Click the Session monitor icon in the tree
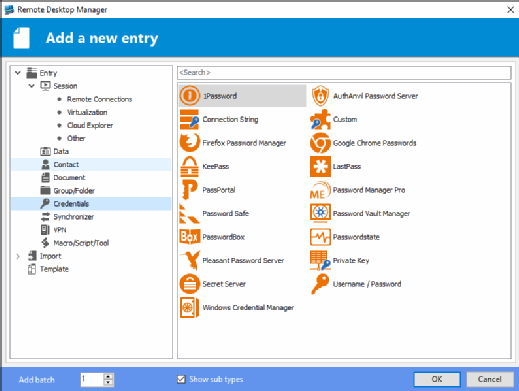 pos(45,86)
